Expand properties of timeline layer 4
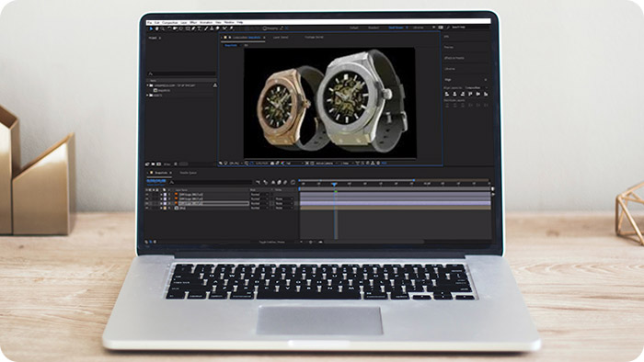 pos(161,208)
